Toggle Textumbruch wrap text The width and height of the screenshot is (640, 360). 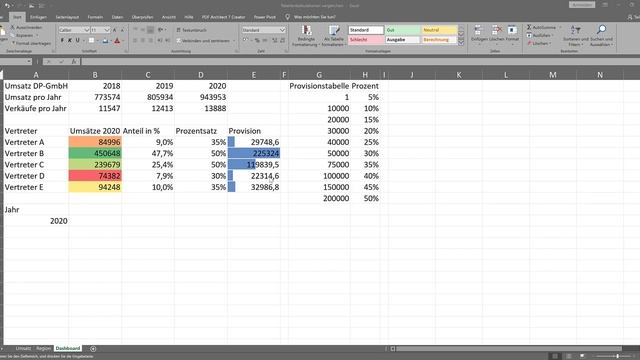pos(191,30)
